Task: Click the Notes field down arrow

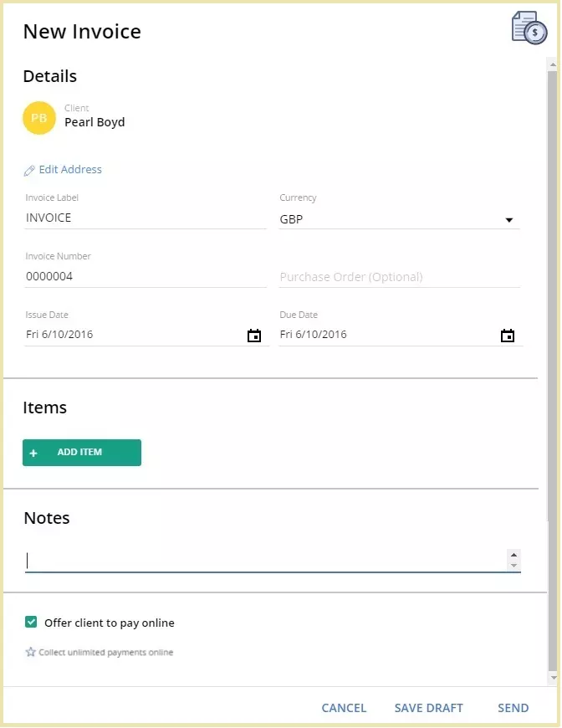Action: pyautogui.click(x=513, y=566)
